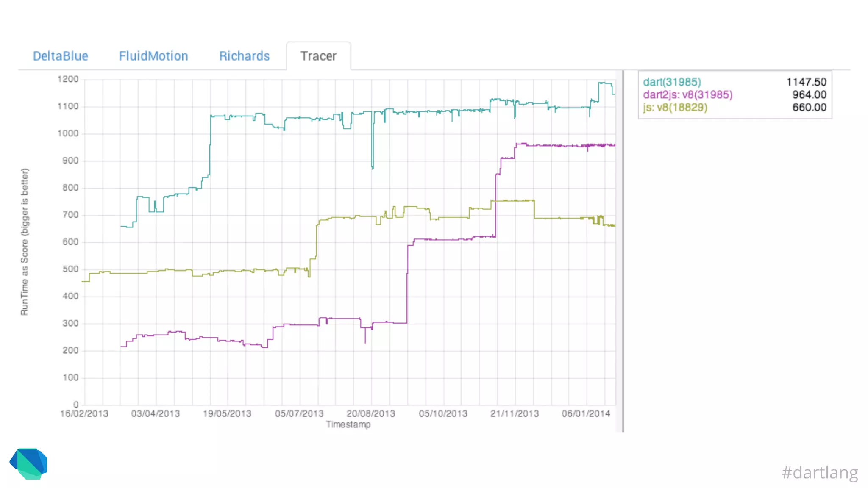The height and width of the screenshot is (488, 868).
Task: Click the #dartlang hashtag text
Action: point(819,472)
